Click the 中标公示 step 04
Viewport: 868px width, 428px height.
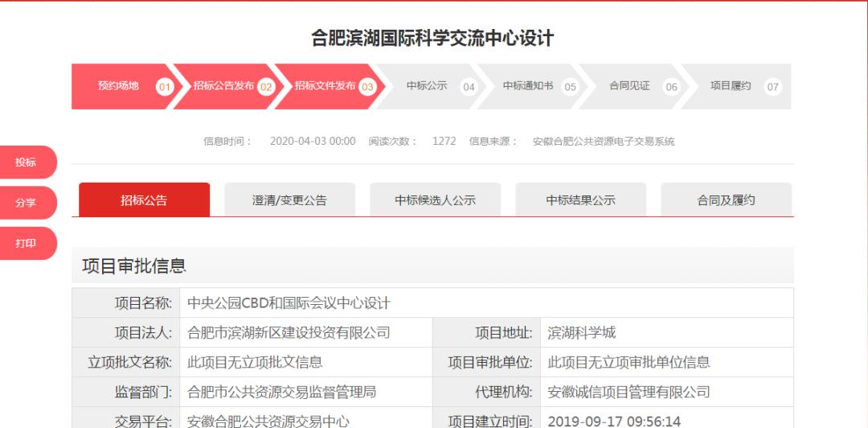click(x=431, y=87)
